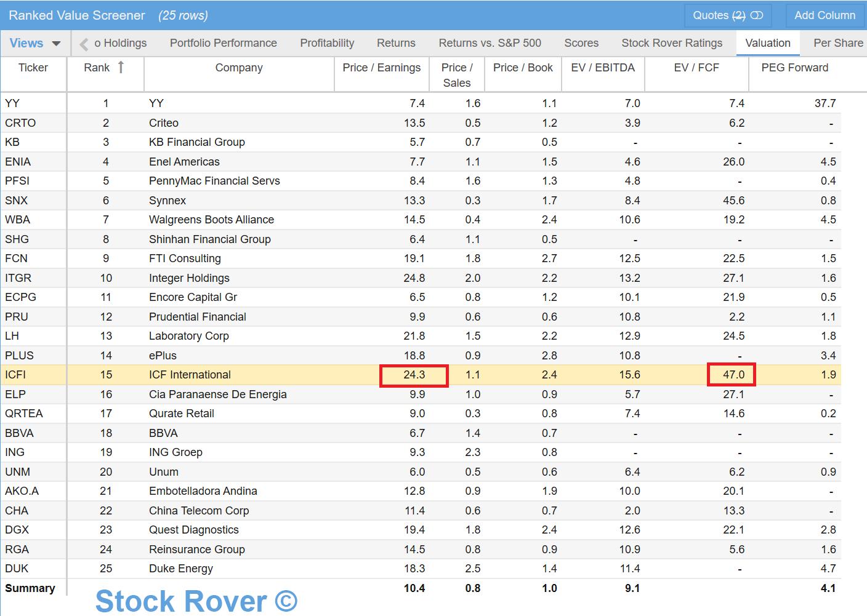Select Encore Capital Gr company name
This screenshot has height=616, width=867.
point(193,297)
